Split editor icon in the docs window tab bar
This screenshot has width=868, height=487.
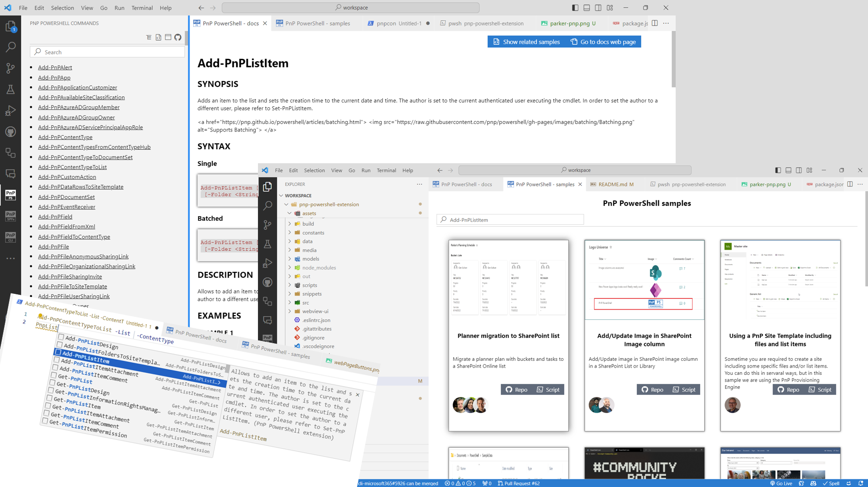tap(654, 23)
